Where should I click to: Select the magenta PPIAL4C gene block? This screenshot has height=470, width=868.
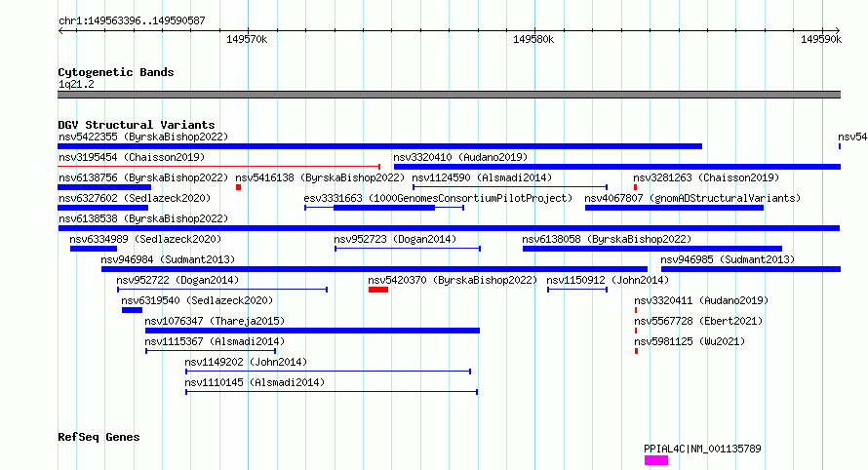656,460
